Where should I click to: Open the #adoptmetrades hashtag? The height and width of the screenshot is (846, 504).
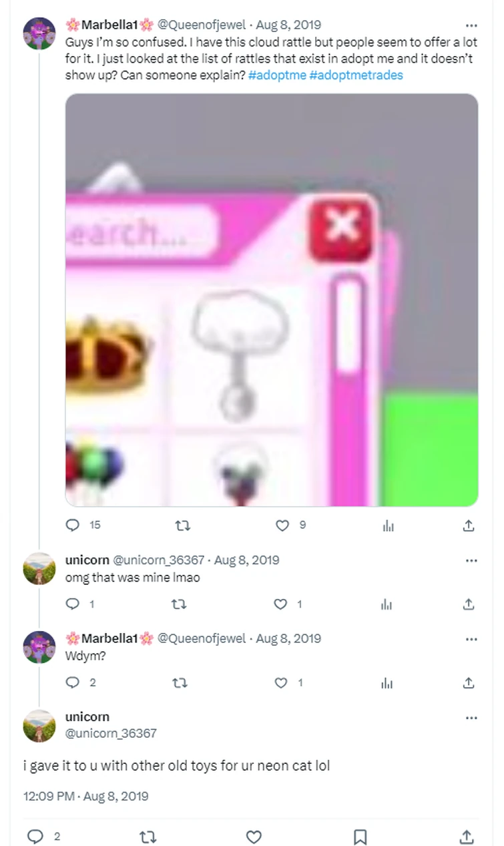point(356,75)
